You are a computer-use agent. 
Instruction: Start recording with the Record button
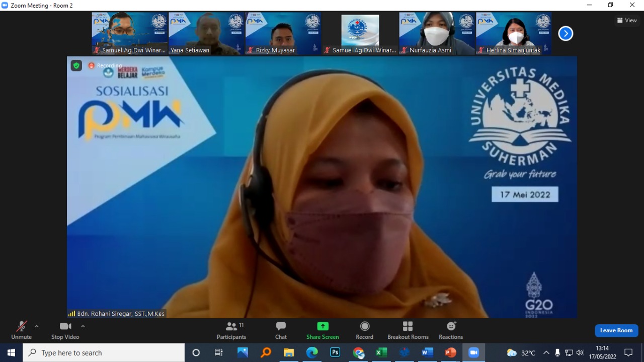click(365, 330)
